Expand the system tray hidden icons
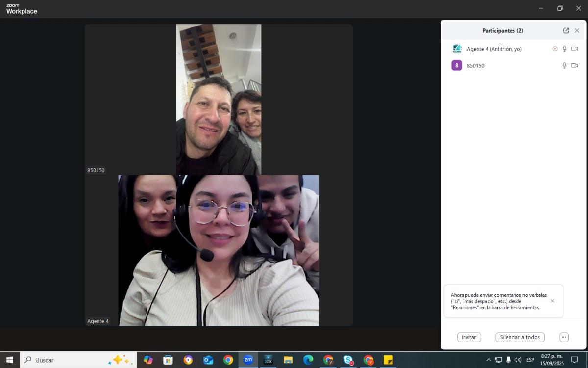The image size is (588, 368). pos(489,360)
